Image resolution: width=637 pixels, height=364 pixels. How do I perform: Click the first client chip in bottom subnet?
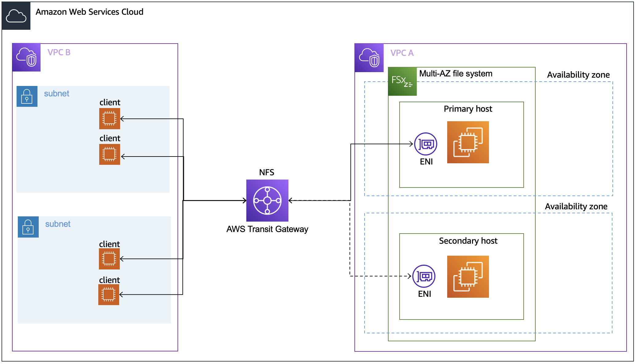[x=109, y=259]
